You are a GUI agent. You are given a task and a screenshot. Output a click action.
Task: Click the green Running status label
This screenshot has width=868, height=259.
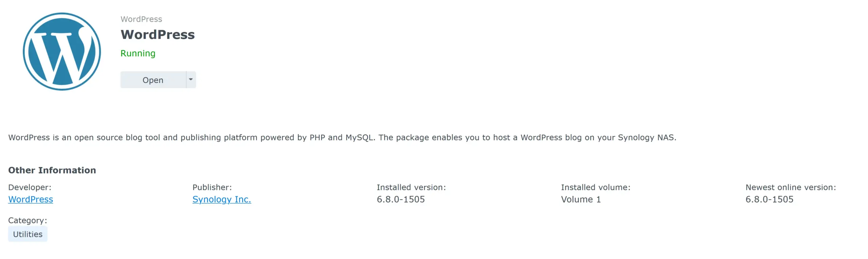[138, 53]
